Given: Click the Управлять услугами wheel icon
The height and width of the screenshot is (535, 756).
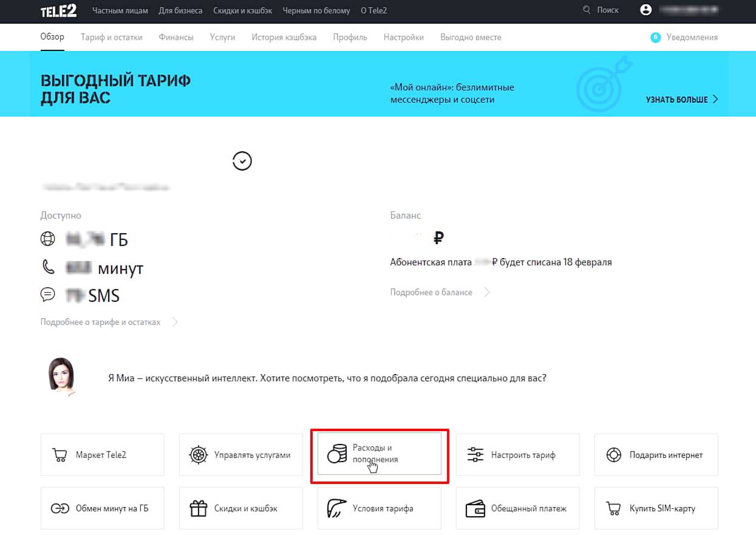Looking at the screenshot, I should click(198, 455).
